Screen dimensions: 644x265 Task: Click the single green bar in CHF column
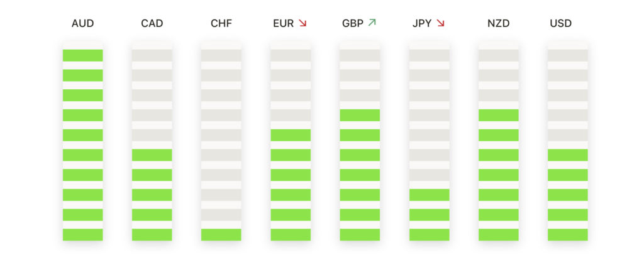point(221,235)
